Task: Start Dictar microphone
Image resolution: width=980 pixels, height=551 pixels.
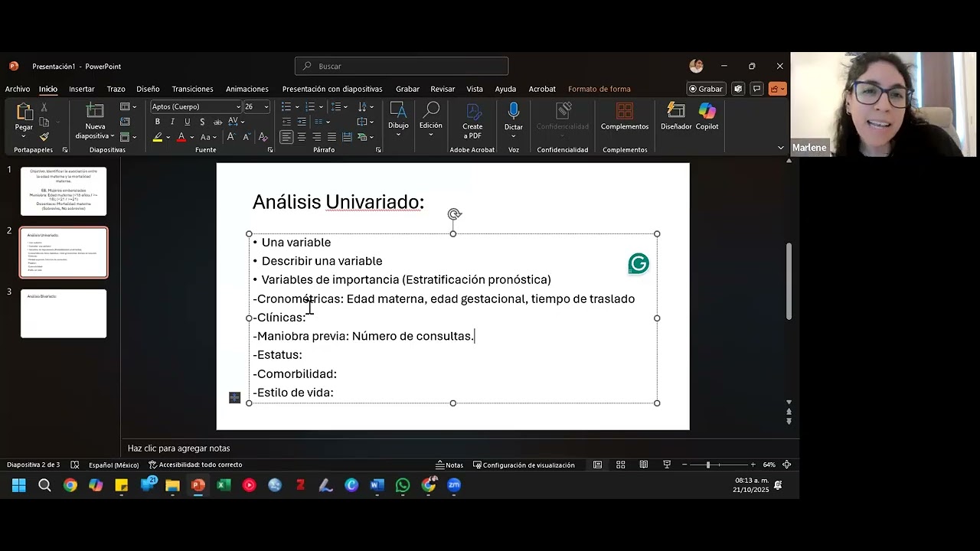Action: tap(514, 112)
